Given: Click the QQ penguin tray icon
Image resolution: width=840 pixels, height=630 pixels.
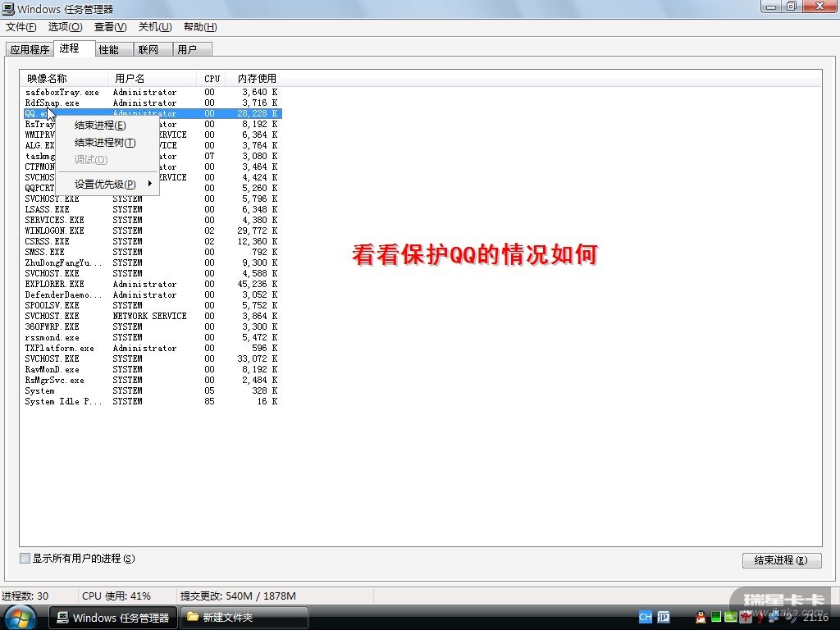Looking at the screenshot, I should click(x=701, y=617).
